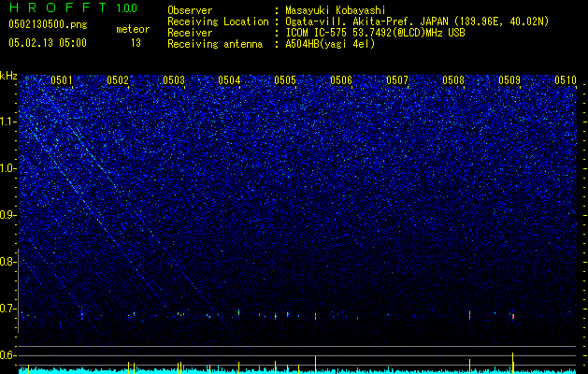Click the gray vertical range bar on the frequency axis
Image resolution: width=588 pixels, height=374 pixels.
(x=18, y=291)
